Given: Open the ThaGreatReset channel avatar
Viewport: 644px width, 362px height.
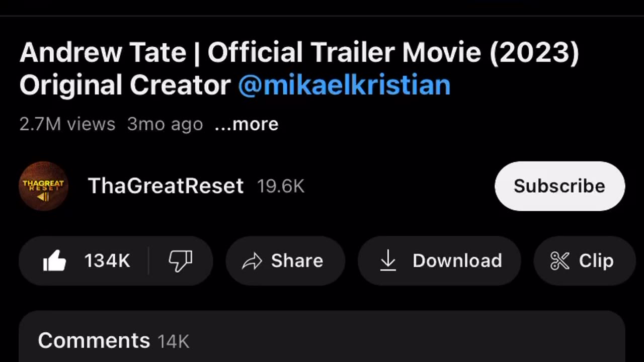Looking at the screenshot, I should 44,186.
